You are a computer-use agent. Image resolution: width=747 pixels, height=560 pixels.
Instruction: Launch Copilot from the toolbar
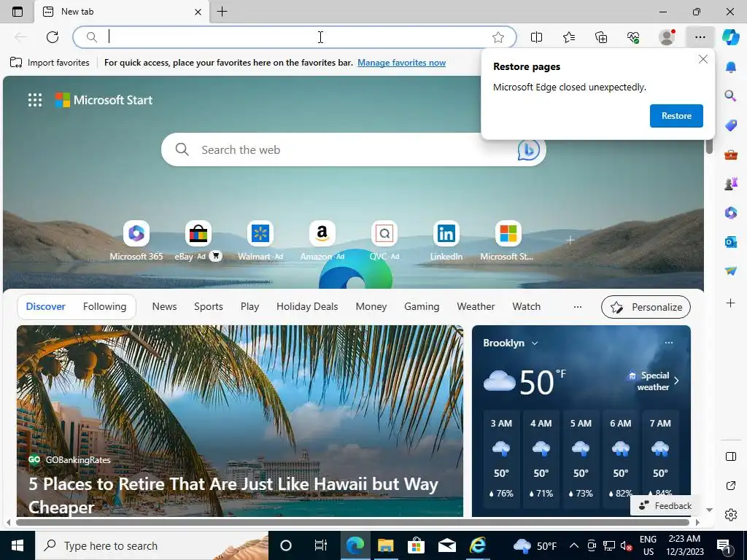(730, 37)
